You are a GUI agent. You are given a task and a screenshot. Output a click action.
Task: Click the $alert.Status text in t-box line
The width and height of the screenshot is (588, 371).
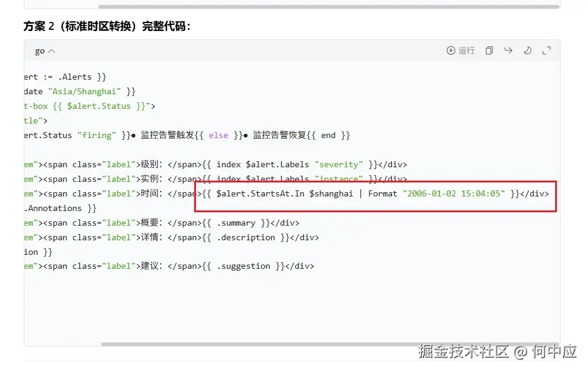(x=99, y=106)
